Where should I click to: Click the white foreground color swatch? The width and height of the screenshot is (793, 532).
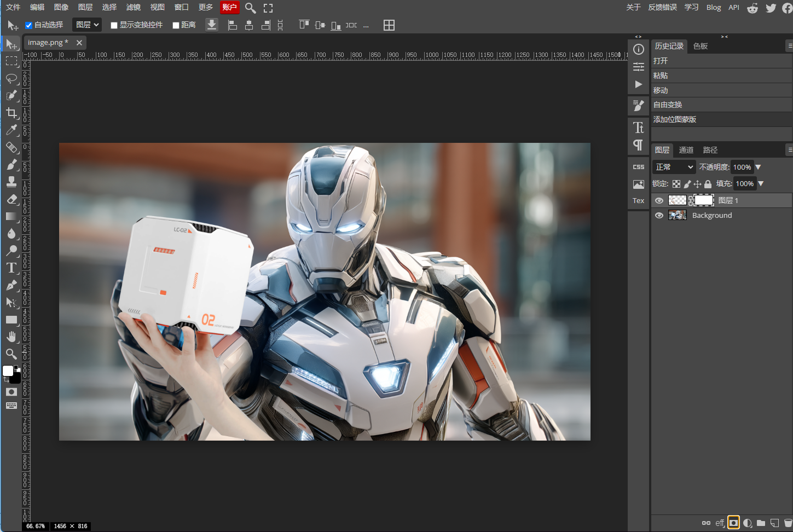[8, 371]
